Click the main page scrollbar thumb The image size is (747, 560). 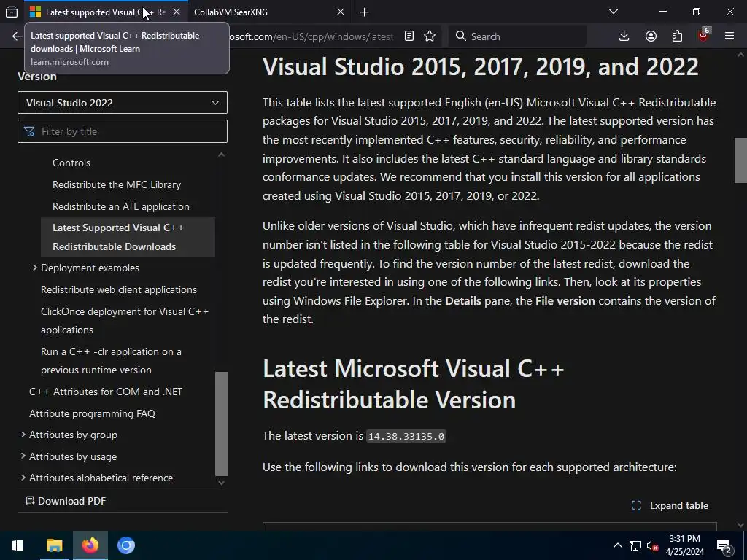(740, 160)
